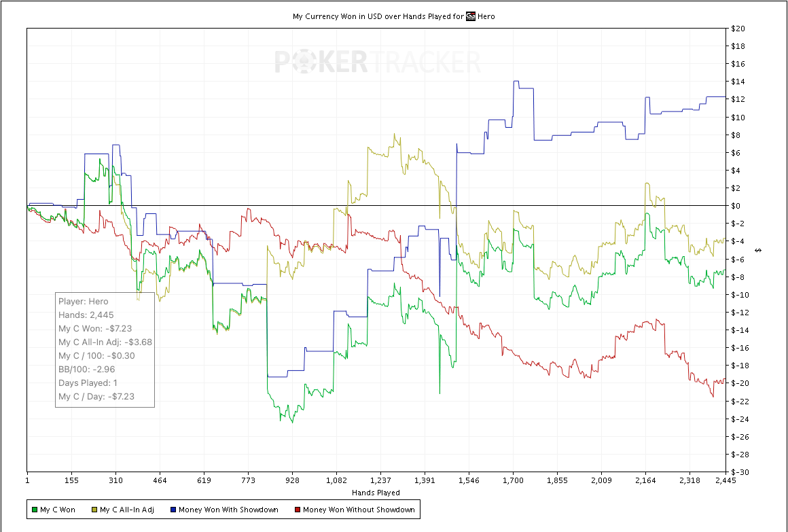
Task: Click the My C All-In Adj: -$3.68 stat
Action: pyautogui.click(x=105, y=342)
